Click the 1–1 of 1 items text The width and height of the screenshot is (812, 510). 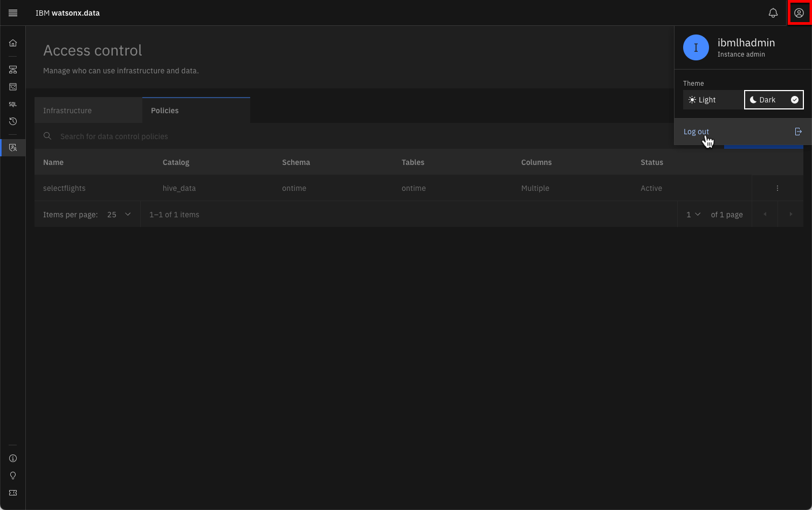(x=174, y=214)
